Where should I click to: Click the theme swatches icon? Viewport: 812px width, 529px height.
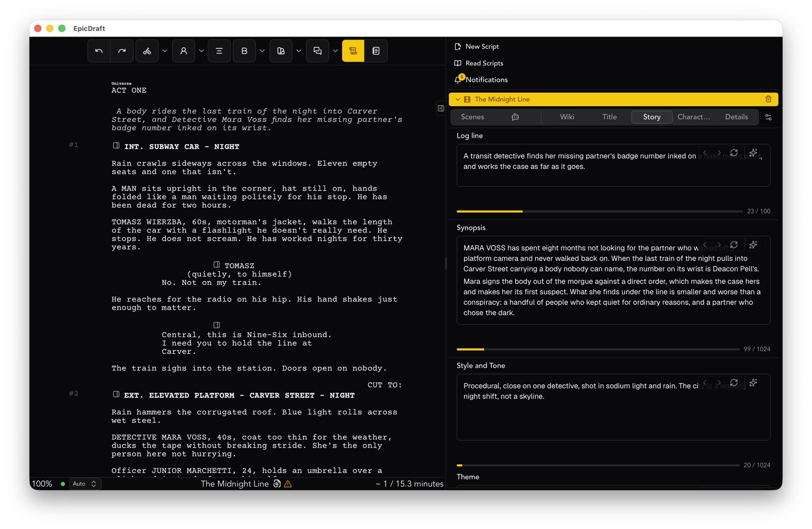[x=281, y=51]
